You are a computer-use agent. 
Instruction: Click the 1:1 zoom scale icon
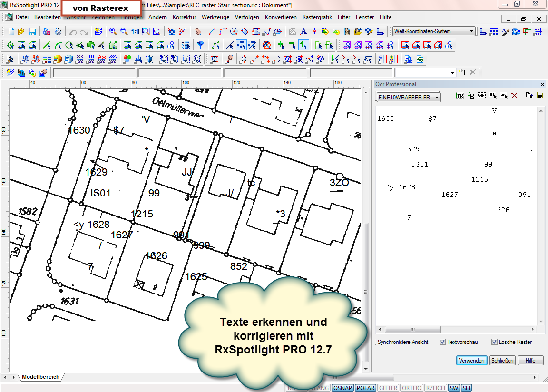click(135, 32)
